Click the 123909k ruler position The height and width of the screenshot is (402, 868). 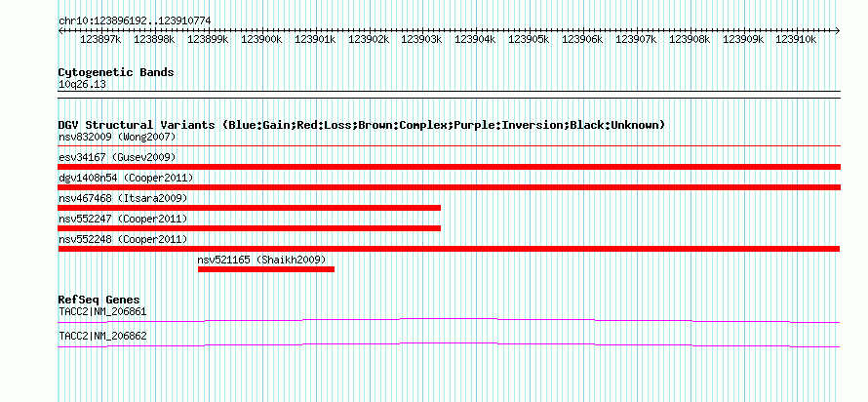click(x=743, y=40)
